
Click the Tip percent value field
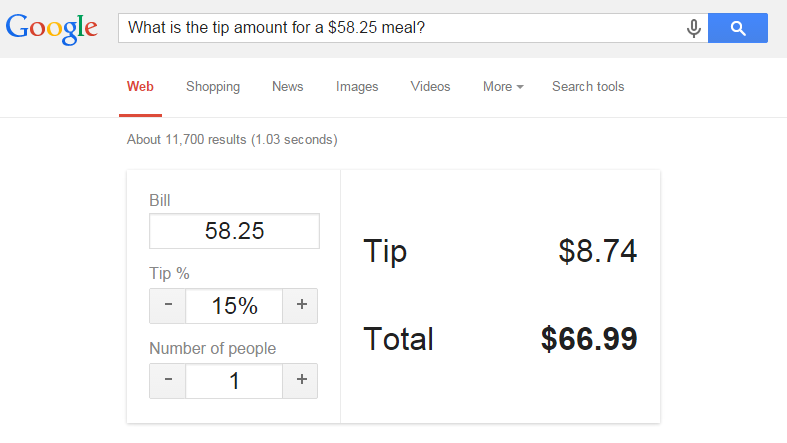(x=234, y=306)
